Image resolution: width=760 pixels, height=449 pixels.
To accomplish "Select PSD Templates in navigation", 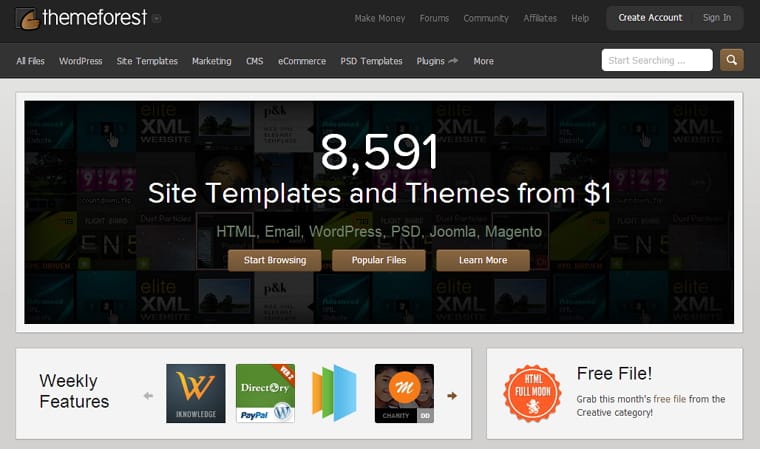I will tap(371, 61).
